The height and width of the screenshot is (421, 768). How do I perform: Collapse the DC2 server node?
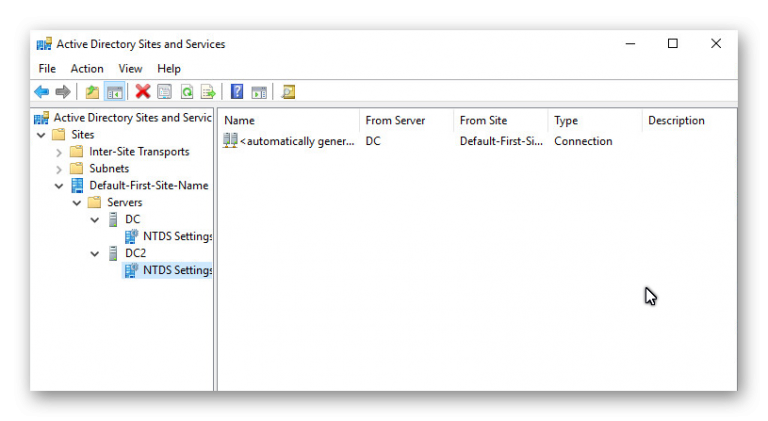pos(95,254)
